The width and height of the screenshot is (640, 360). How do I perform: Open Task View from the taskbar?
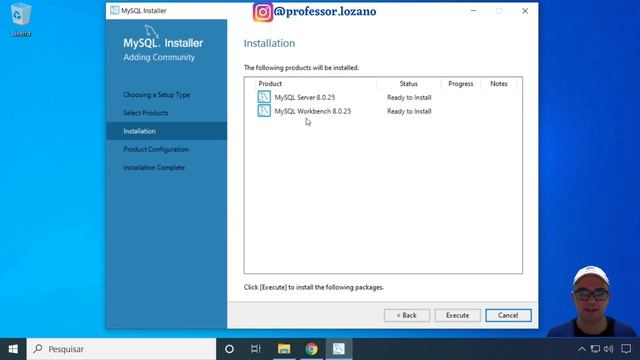click(x=256, y=349)
